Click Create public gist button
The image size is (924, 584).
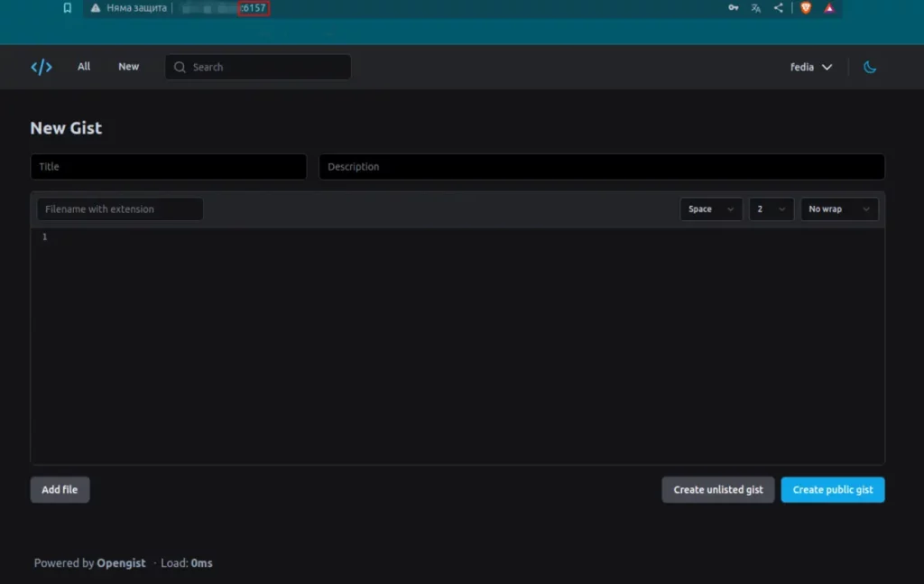point(833,490)
